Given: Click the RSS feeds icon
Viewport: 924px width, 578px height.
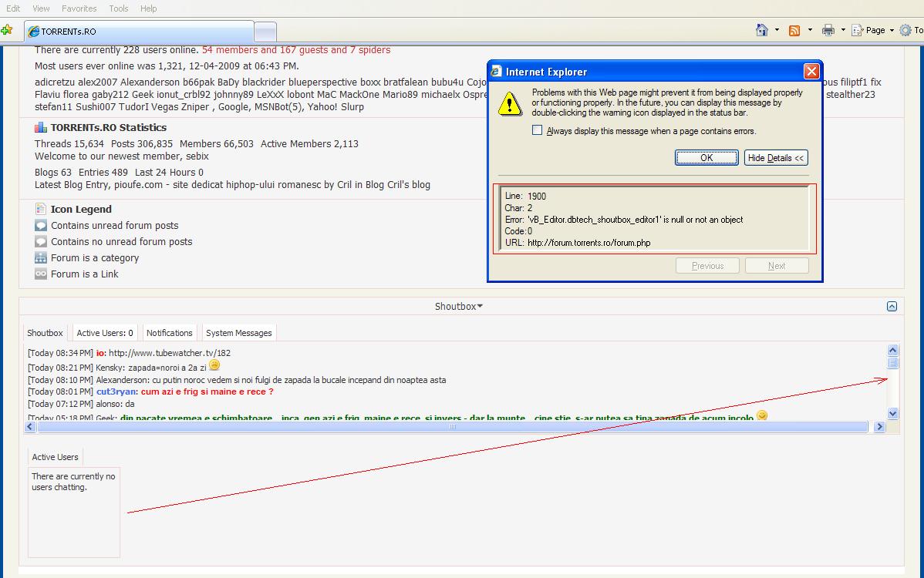Looking at the screenshot, I should point(794,30).
